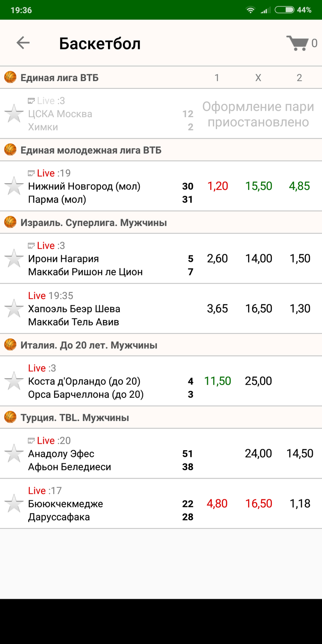Viewport: 322px width, 644px height.
Task: Choose 3,65 odds for Хапоэль Беэр Шева
Action: (x=217, y=309)
